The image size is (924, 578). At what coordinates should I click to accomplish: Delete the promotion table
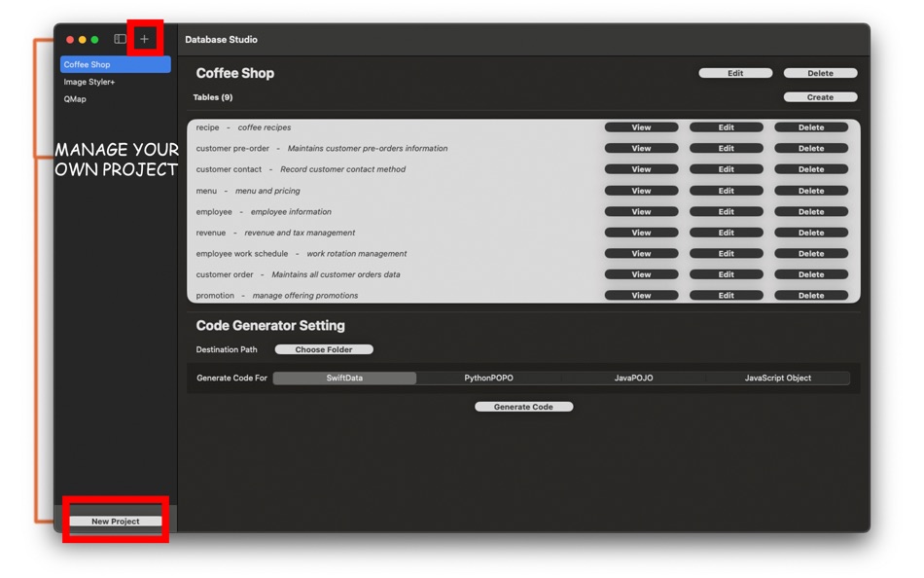(812, 295)
